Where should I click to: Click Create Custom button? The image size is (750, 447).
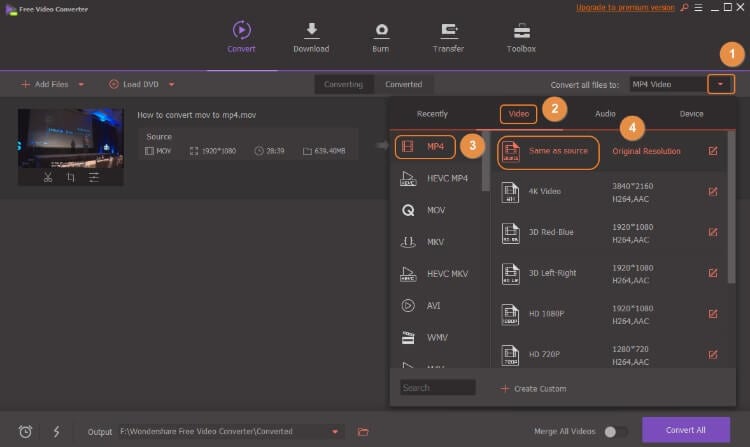(533, 389)
